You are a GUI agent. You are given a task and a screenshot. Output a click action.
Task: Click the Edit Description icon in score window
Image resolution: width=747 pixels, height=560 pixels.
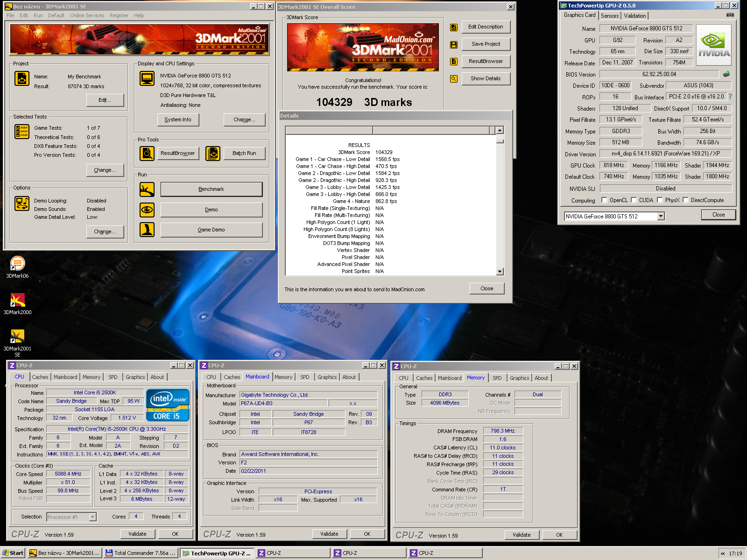(453, 28)
